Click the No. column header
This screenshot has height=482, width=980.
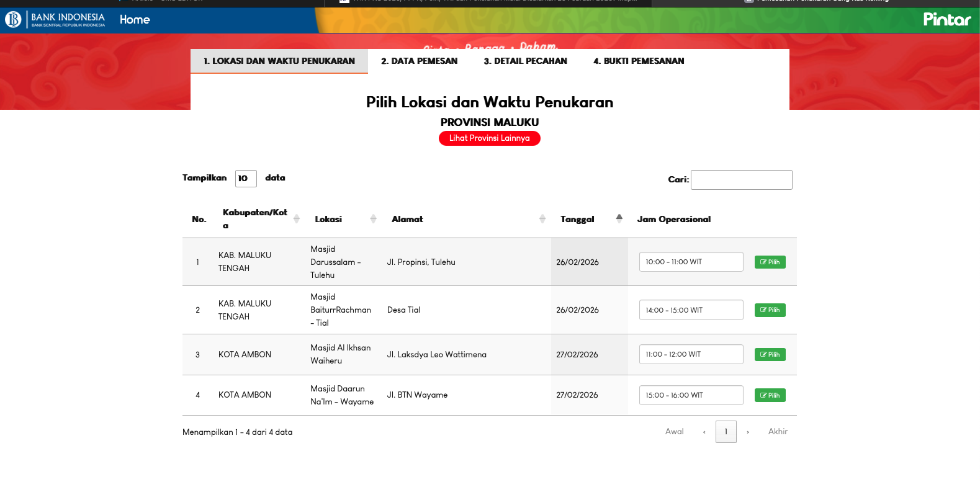tap(199, 219)
